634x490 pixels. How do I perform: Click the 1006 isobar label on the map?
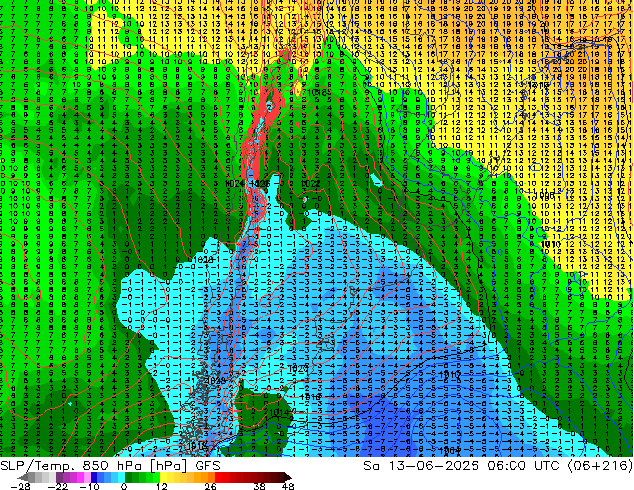point(544,195)
